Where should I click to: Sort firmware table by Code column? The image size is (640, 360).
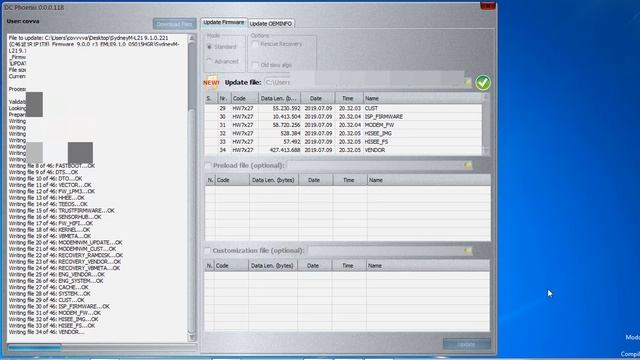click(x=244, y=98)
